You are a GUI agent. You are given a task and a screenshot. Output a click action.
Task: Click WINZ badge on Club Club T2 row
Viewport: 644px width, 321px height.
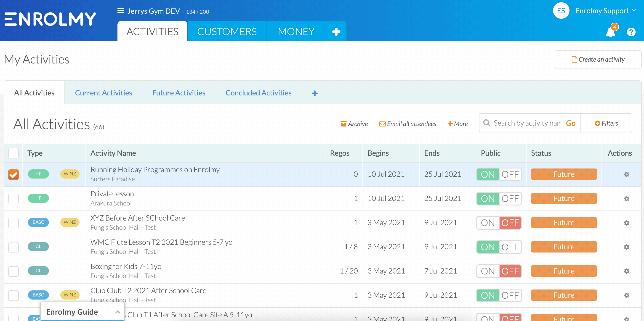point(70,295)
